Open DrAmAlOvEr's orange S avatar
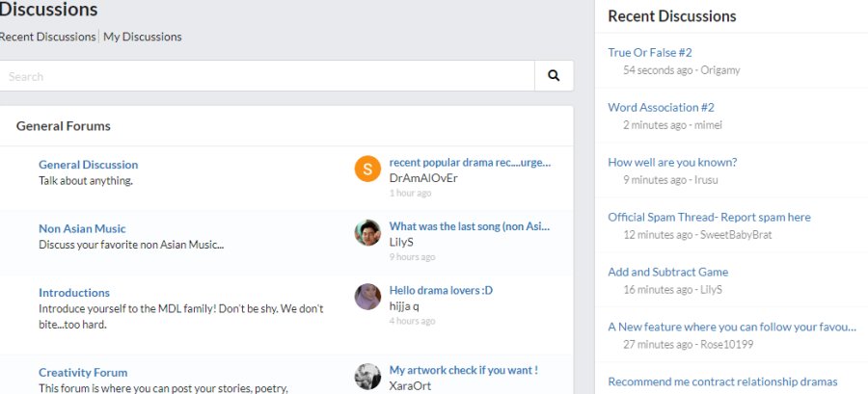Image resolution: width=868 pixels, height=394 pixels. [x=367, y=169]
